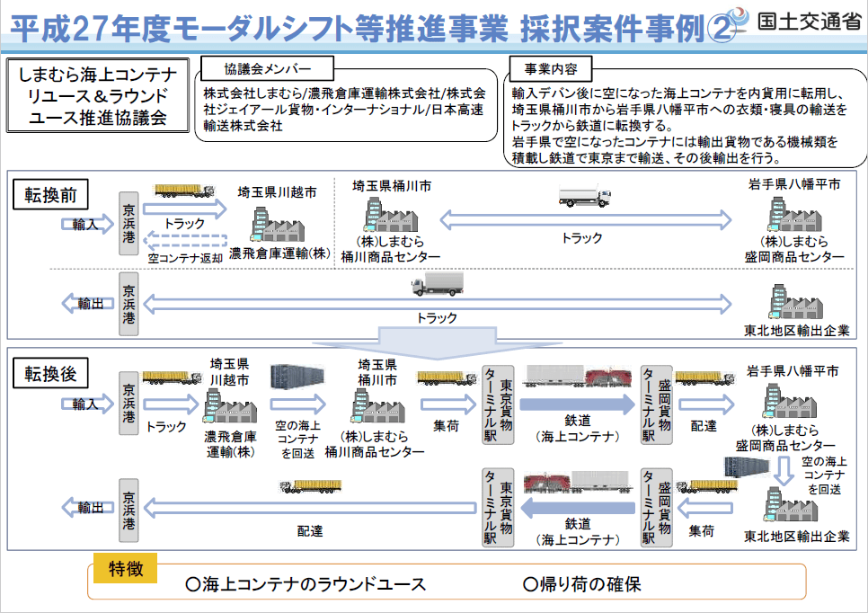Click the yellow 特徴 label

tap(126, 568)
